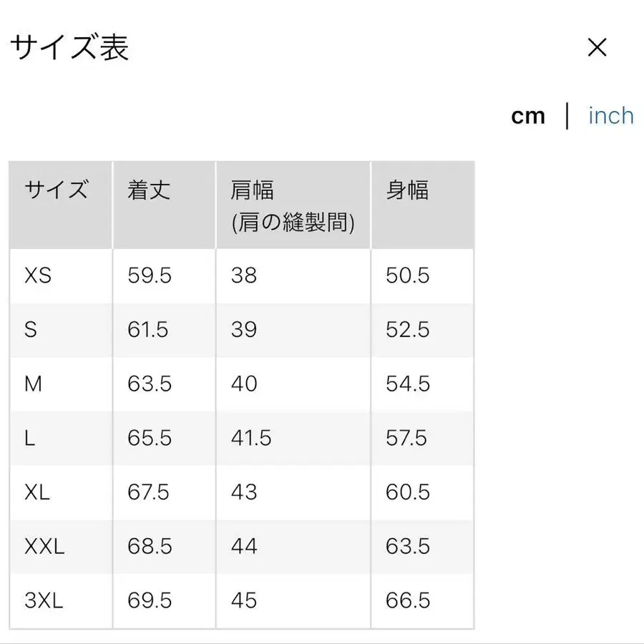
Task: Click the サイズ column header
Action: pos(57,190)
